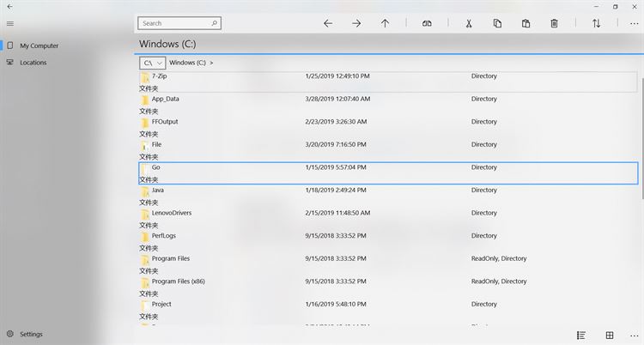Click ReadOnly, Directory for Program Files (x86)
Viewport: 644px width, 345px height.
coord(499,281)
